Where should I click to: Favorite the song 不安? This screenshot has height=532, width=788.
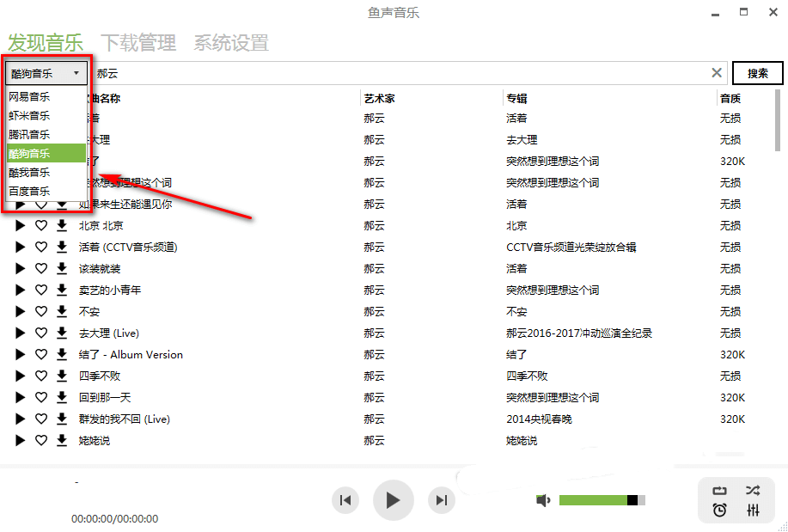(x=41, y=312)
